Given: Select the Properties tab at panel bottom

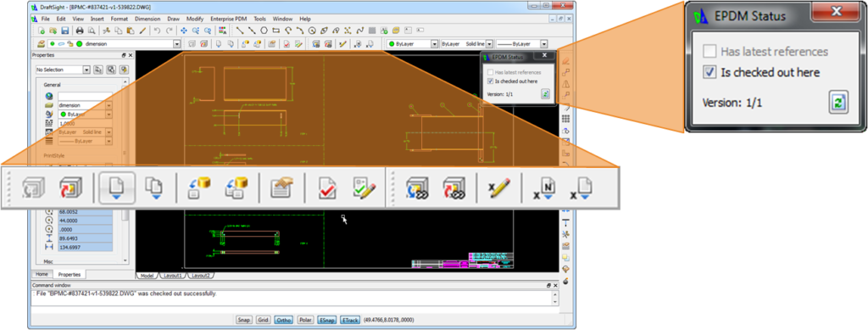Looking at the screenshot, I should tap(70, 274).
